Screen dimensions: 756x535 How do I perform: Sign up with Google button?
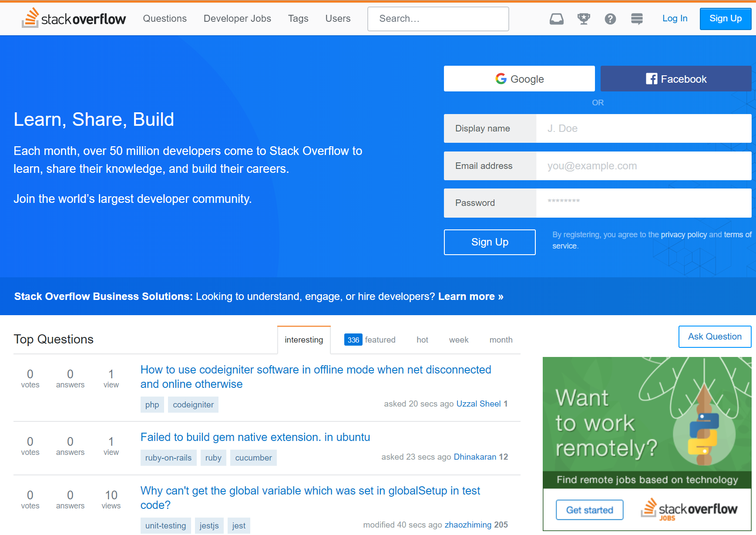pyautogui.click(x=519, y=79)
